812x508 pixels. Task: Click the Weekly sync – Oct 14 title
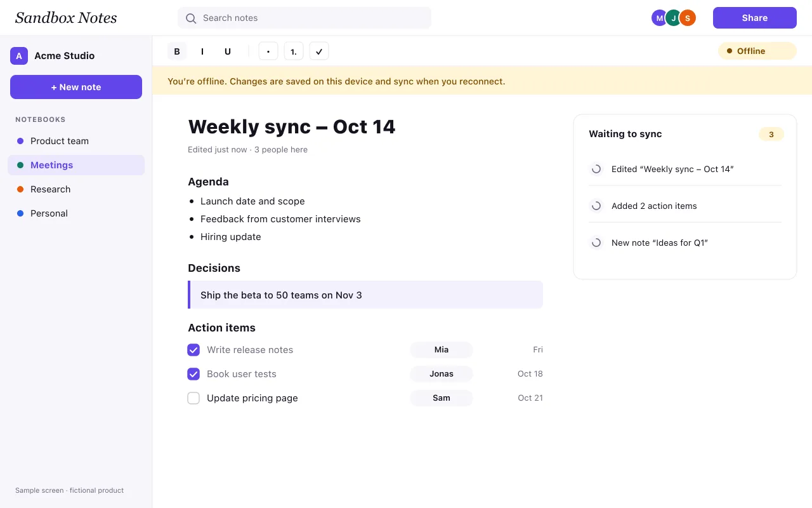coord(292,126)
